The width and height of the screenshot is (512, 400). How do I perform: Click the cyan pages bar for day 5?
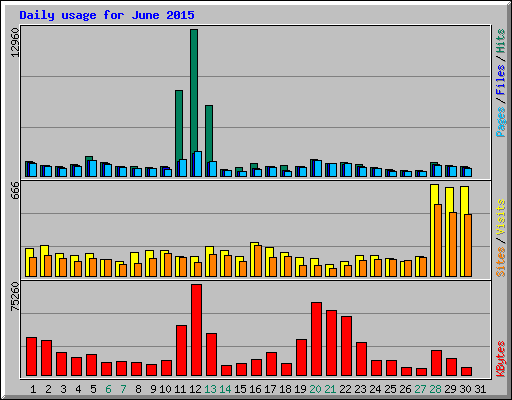pyautogui.click(x=93, y=169)
